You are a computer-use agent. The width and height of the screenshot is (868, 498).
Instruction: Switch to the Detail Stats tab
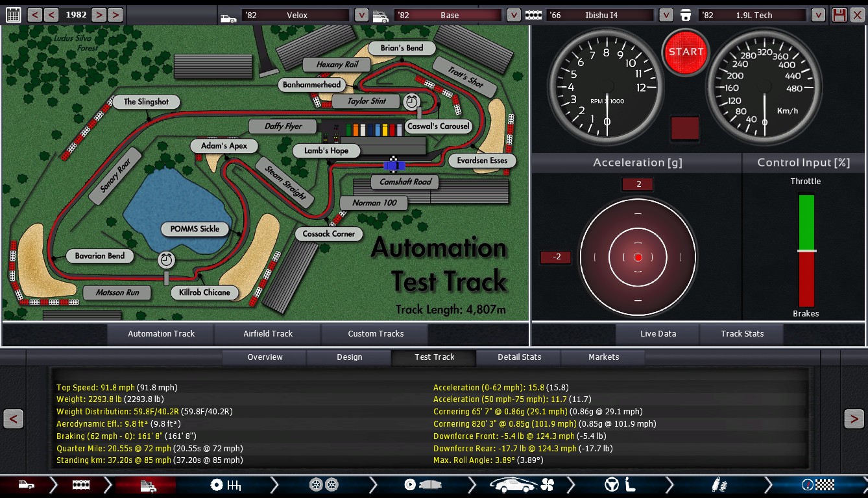point(519,357)
